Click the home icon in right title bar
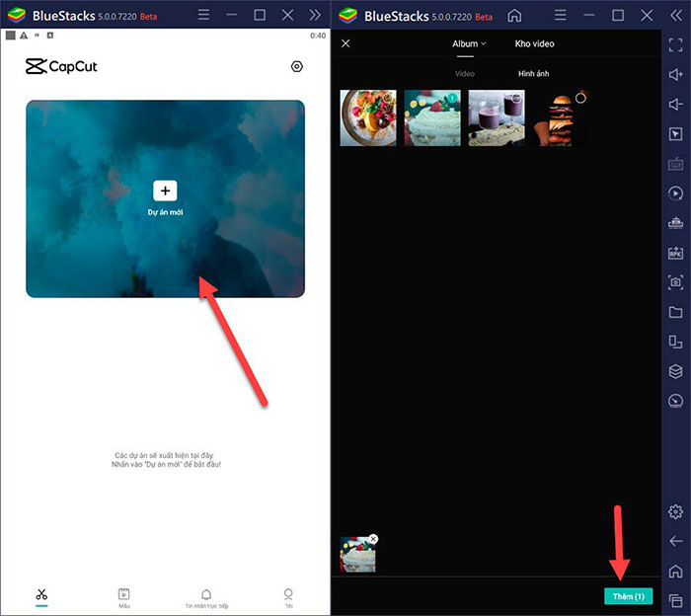 514,16
